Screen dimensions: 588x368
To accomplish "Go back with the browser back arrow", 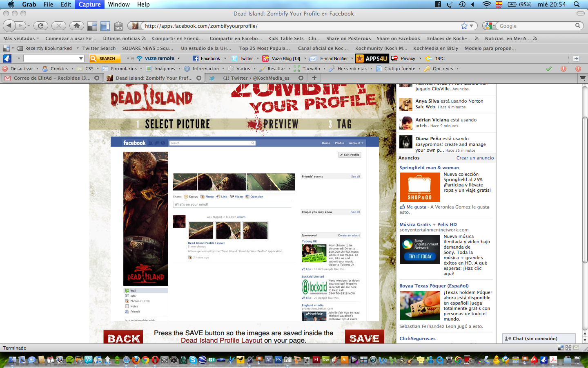I will tap(9, 26).
